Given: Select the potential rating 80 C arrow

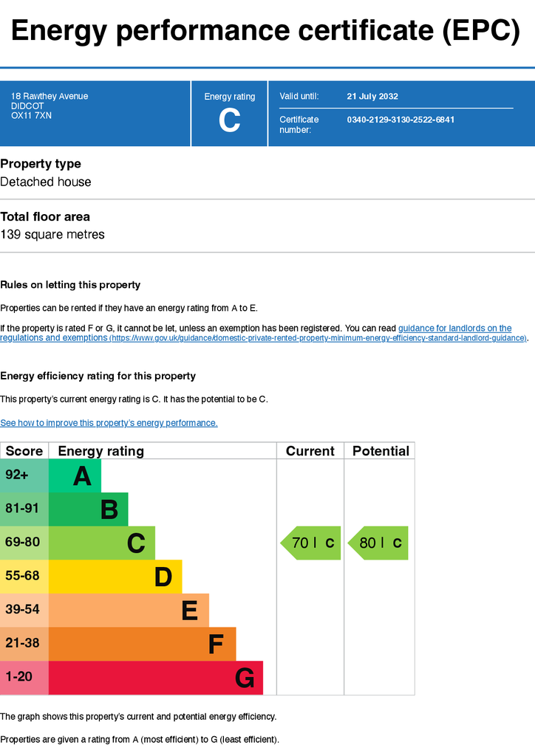Looking at the screenshot, I should point(378,543).
